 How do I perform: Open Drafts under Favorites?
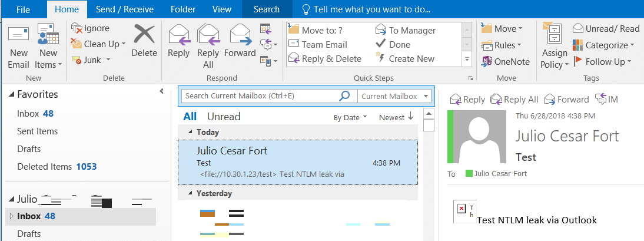coord(29,149)
